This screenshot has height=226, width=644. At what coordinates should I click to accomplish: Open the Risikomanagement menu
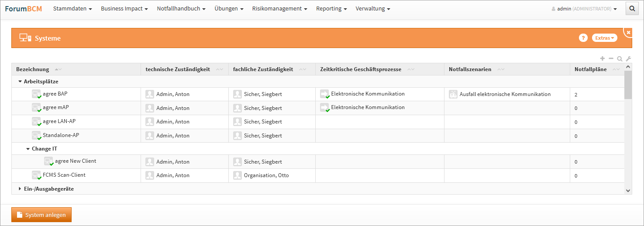(279, 9)
